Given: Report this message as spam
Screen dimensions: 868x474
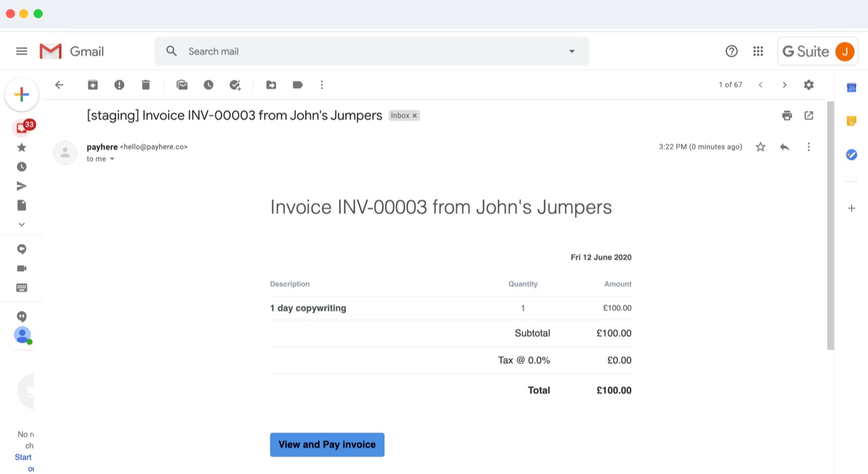Looking at the screenshot, I should (x=119, y=85).
